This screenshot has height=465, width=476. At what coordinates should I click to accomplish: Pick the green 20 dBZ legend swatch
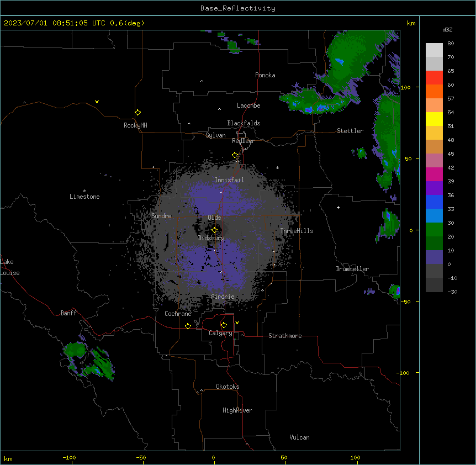434,230
